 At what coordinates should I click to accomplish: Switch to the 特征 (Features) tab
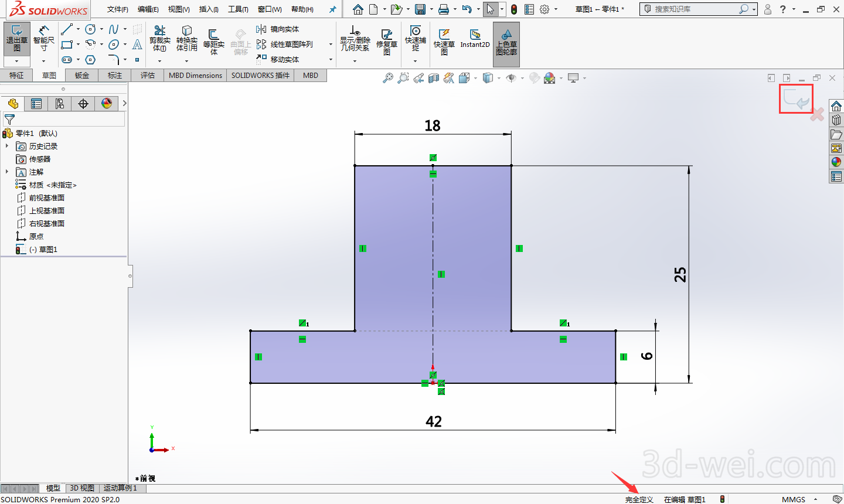[16, 76]
